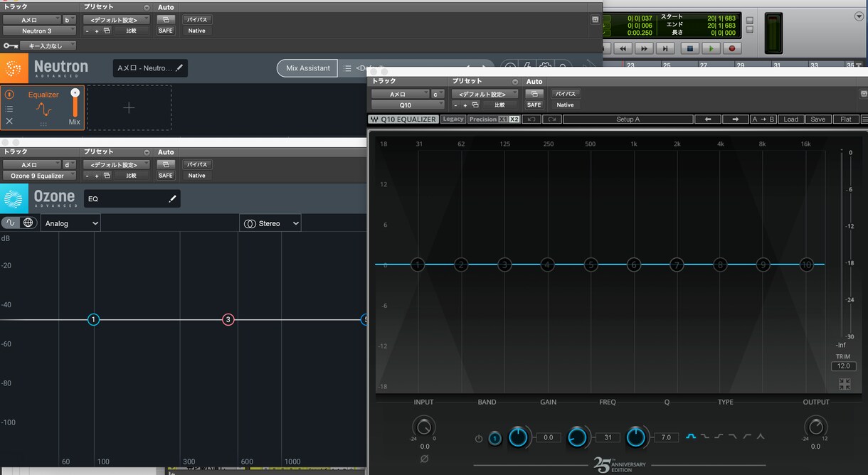Click the next preset plus button in the Ozone header

[x=97, y=176]
